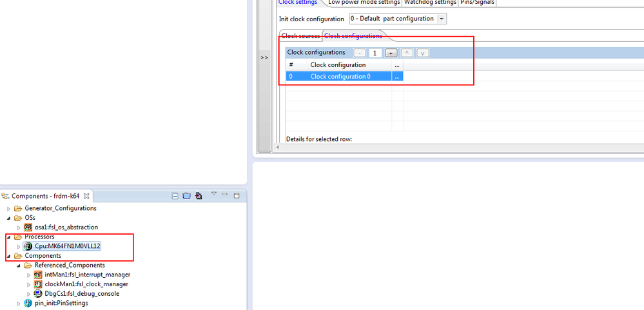Open Init clock configuration dropdown
Screen dimensions: 644x310
click(x=442, y=19)
